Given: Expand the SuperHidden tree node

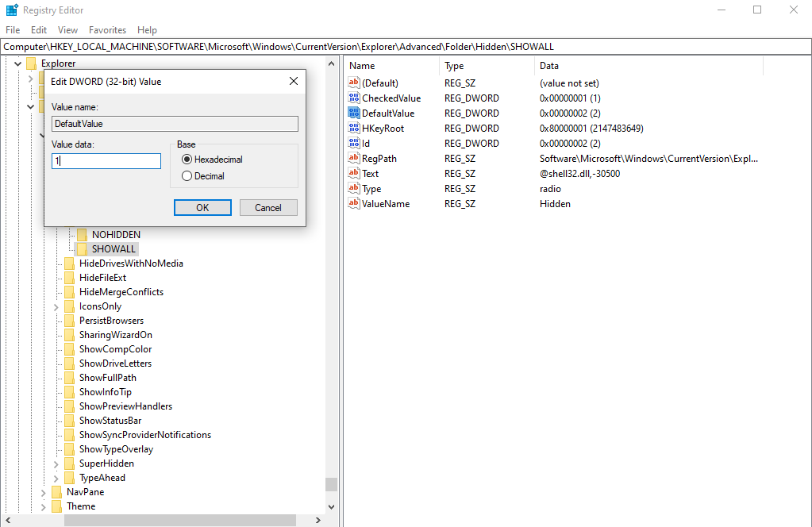Looking at the screenshot, I should click(55, 463).
